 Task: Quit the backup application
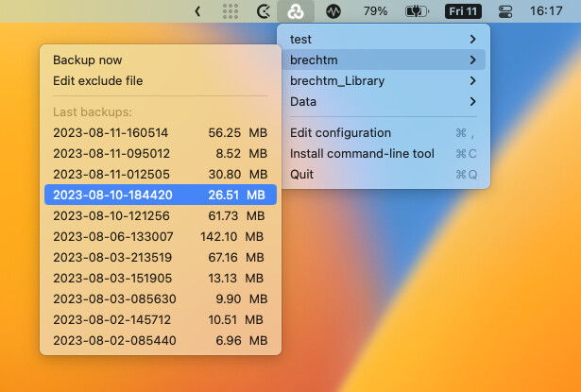[384, 174]
